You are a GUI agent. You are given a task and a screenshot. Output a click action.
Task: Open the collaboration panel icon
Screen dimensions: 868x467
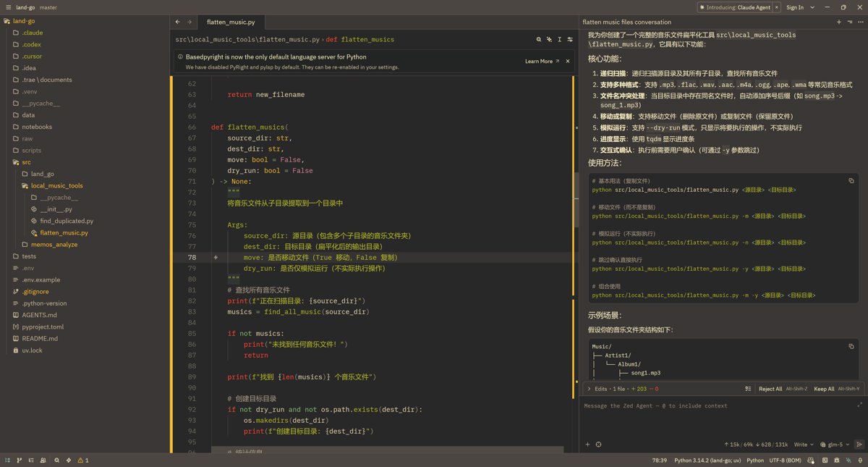point(44,460)
